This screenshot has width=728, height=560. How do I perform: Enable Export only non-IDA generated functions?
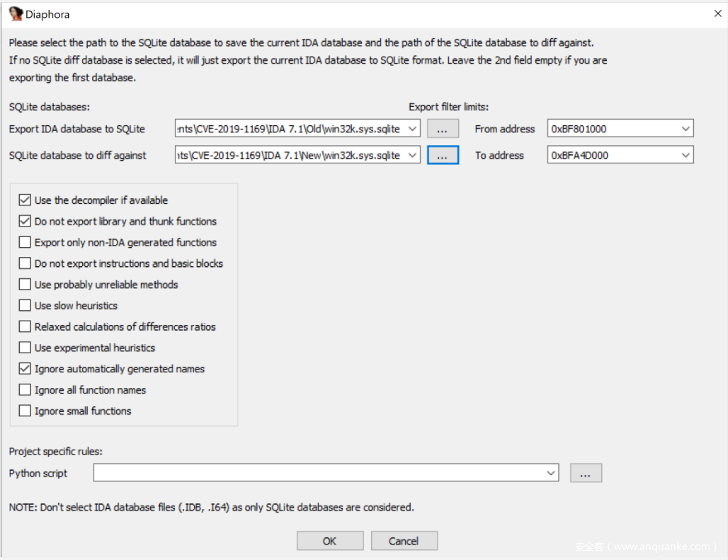coord(25,242)
